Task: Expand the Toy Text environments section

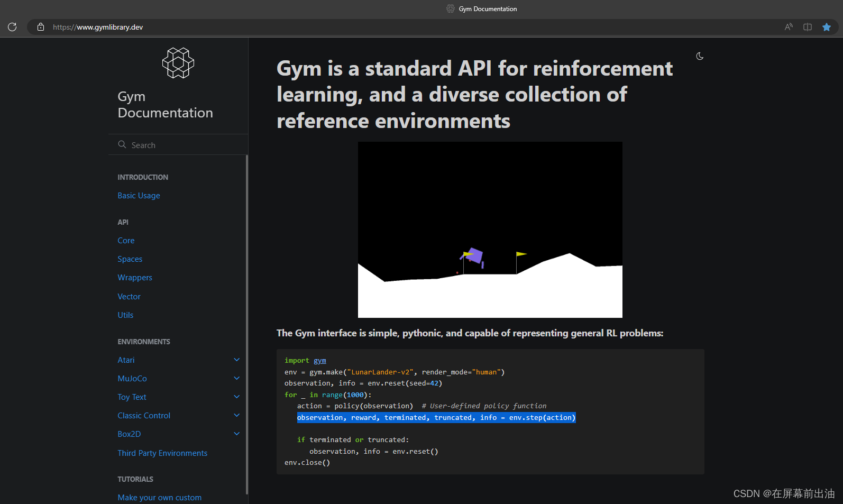Action: tap(237, 397)
